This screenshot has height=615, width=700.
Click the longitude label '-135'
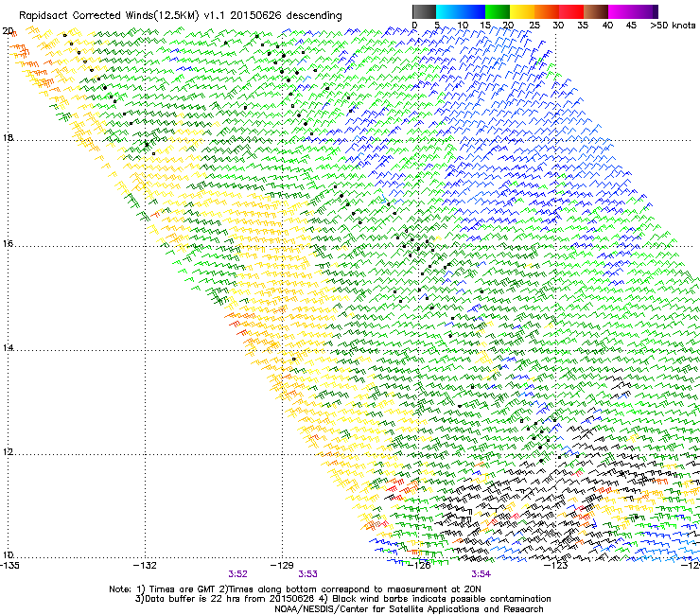[9, 566]
